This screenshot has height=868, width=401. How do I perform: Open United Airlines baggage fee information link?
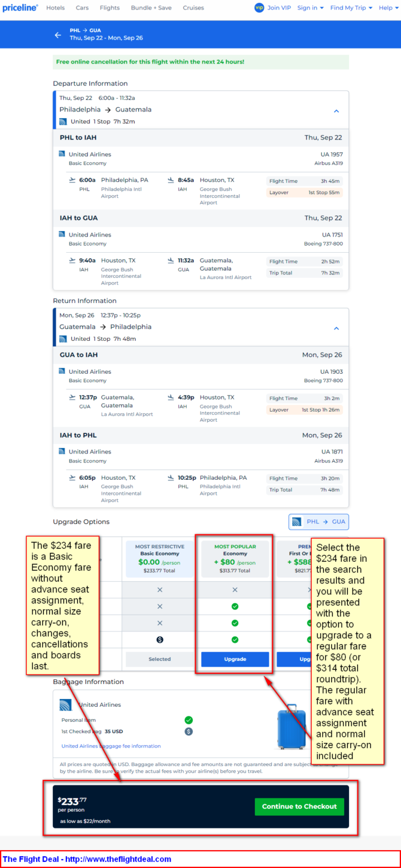[111, 746]
